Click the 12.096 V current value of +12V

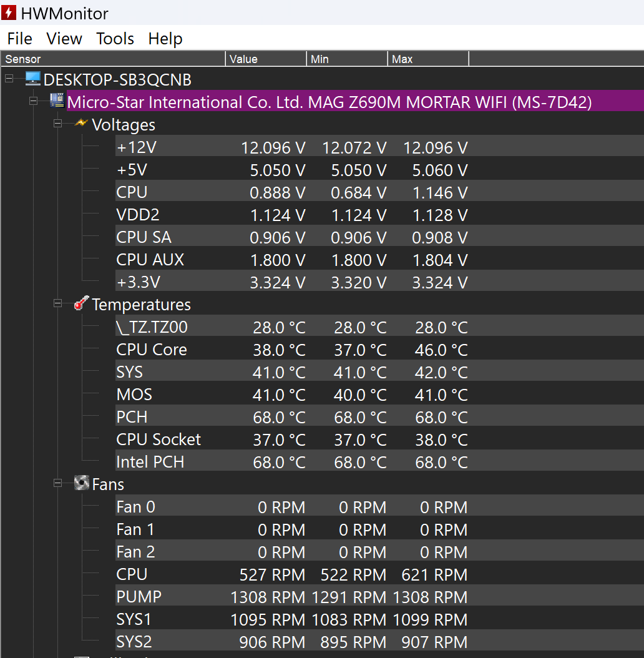(273, 148)
